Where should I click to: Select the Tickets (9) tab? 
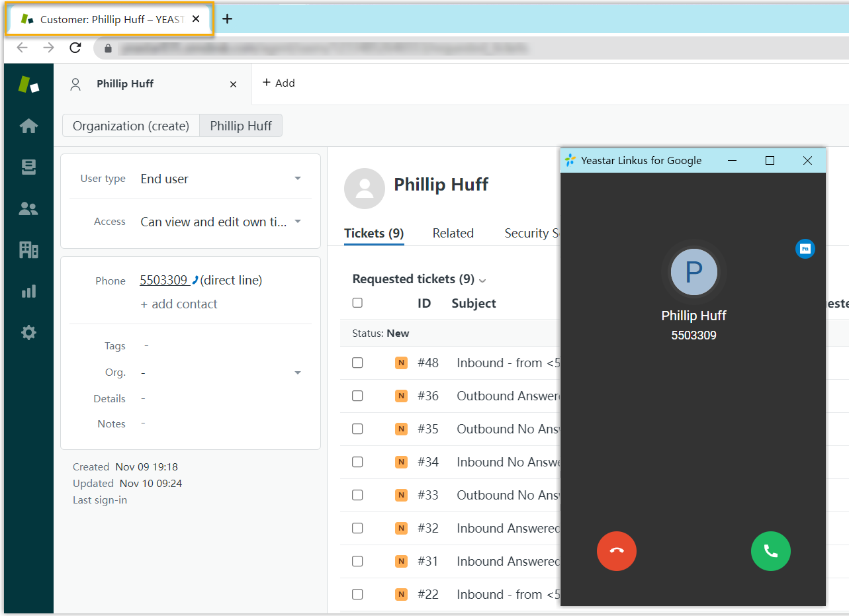click(x=374, y=233)
